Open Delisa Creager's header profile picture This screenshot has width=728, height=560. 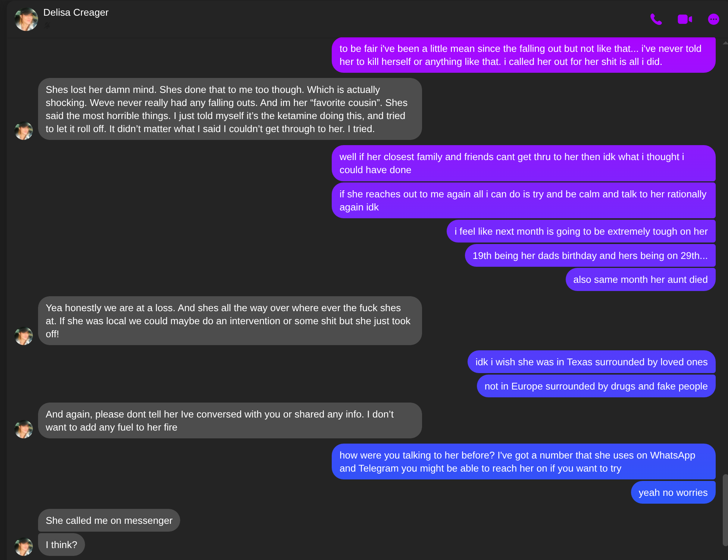pos(26,19)
